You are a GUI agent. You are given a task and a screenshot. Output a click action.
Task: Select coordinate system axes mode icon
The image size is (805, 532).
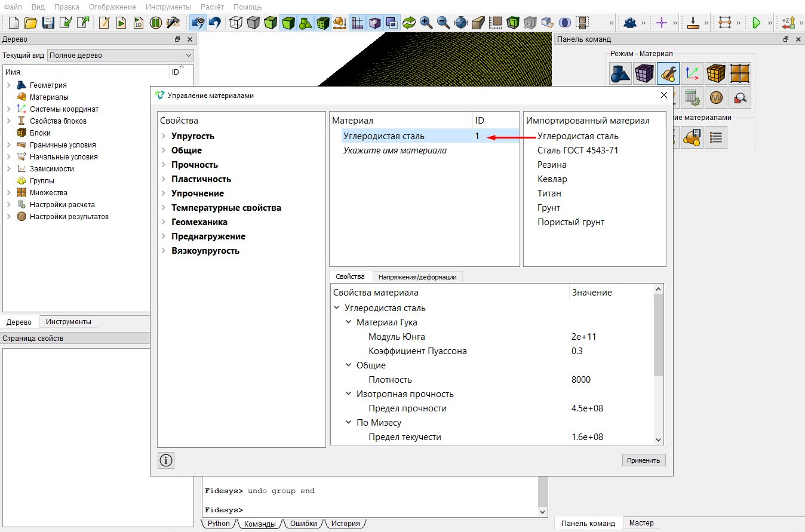(x=692, y=73)
